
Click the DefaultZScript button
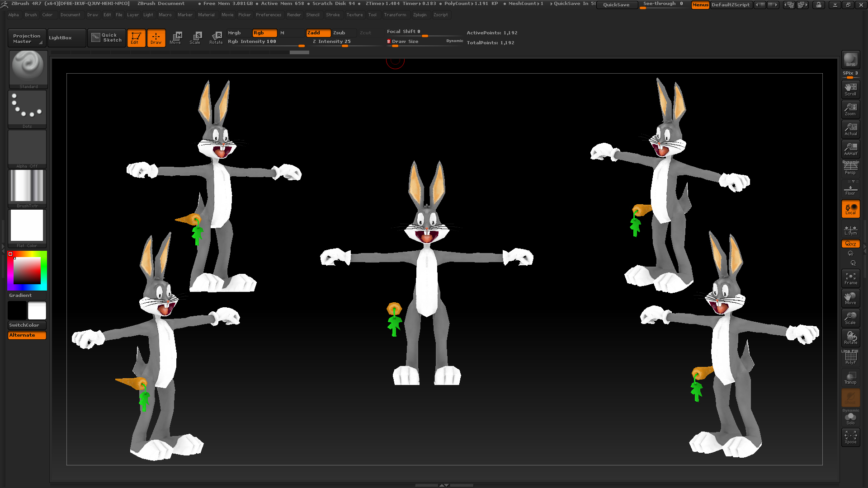pyautogui.click(x=731, y=5)
